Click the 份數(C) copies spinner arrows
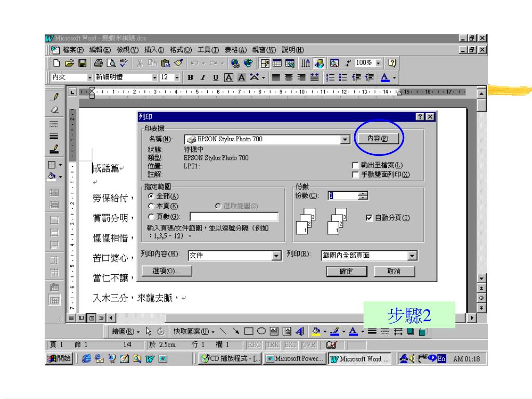 pyautogui.click(x=363, y=196)
